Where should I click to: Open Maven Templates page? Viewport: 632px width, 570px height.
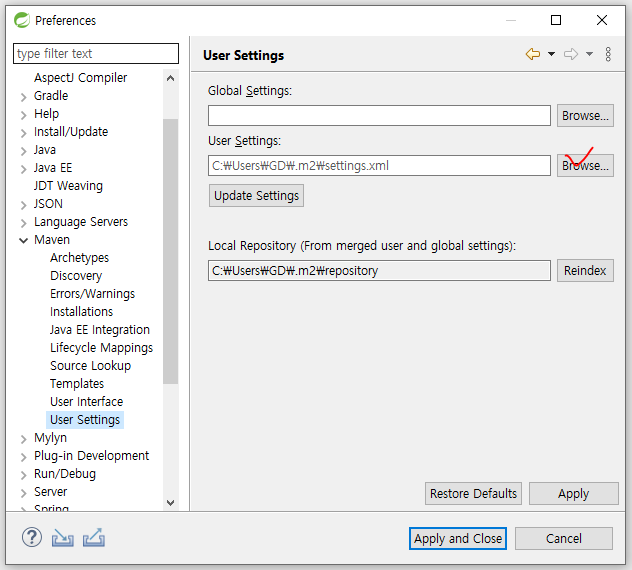[x=77, y=384]
